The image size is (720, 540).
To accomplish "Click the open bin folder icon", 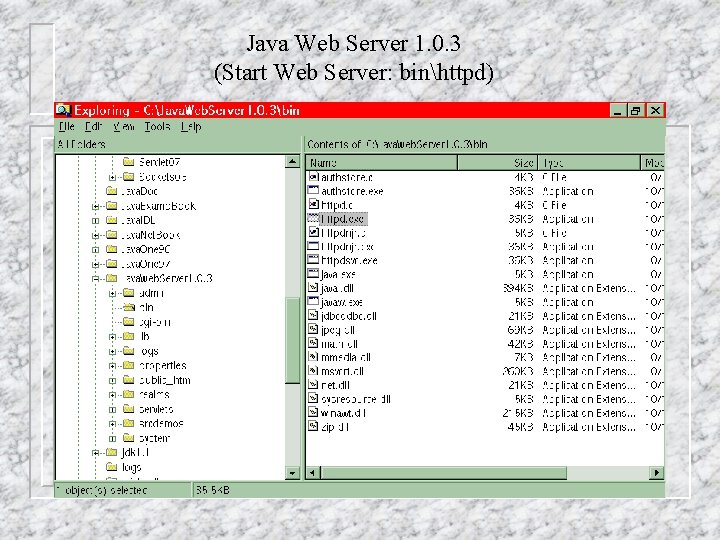I will [x=129, y=307].
